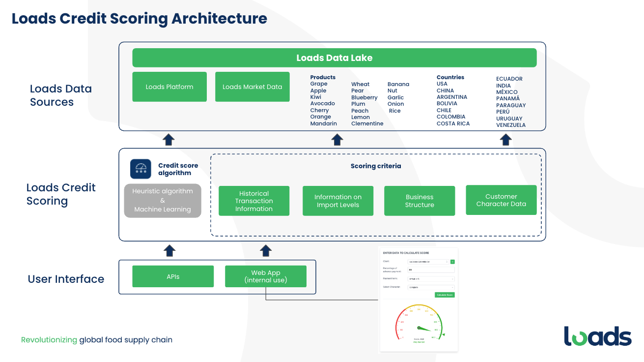
Task: Click the Business Structure box
Action: click(x=420, y=201)
